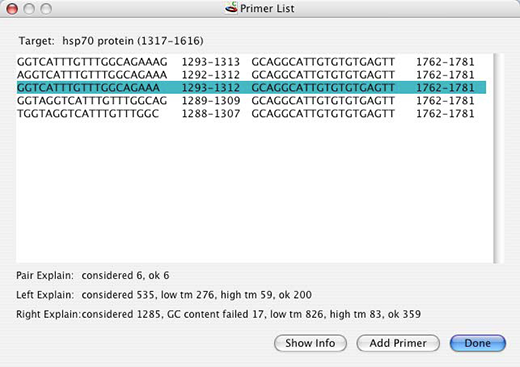
Task: Click the Primer List title bar icon
Action: point(231,8)
